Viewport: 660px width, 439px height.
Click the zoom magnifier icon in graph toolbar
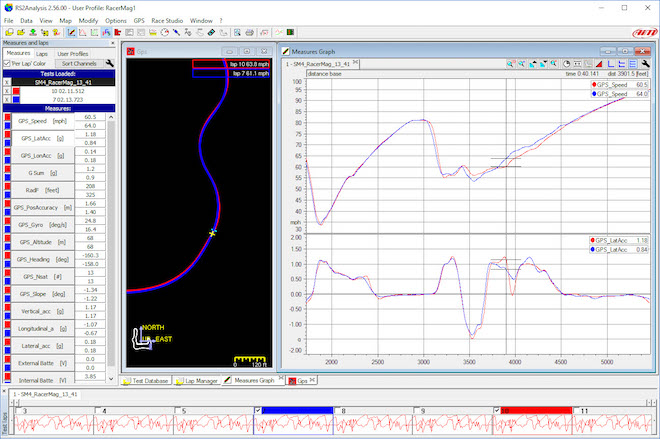pos(510,63)
